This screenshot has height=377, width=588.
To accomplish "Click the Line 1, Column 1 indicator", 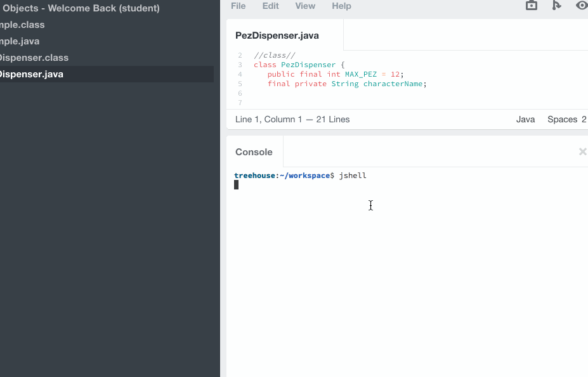I will coord(292,119).
